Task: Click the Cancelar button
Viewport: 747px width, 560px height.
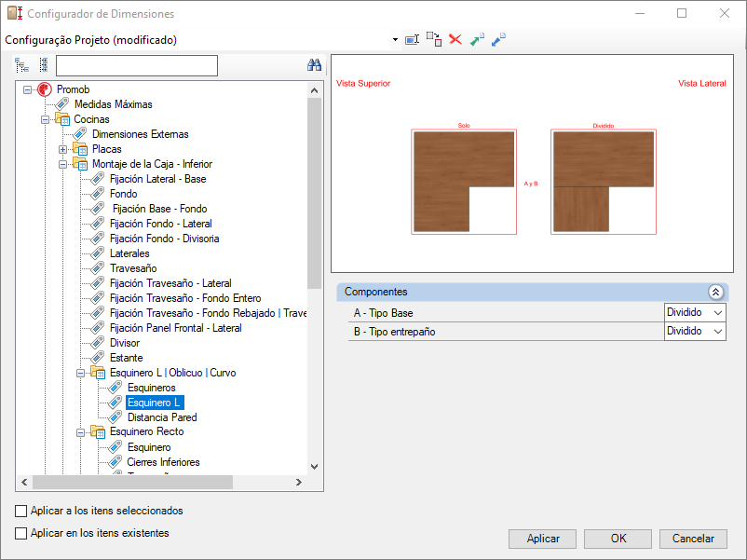Action: (693, 539)
